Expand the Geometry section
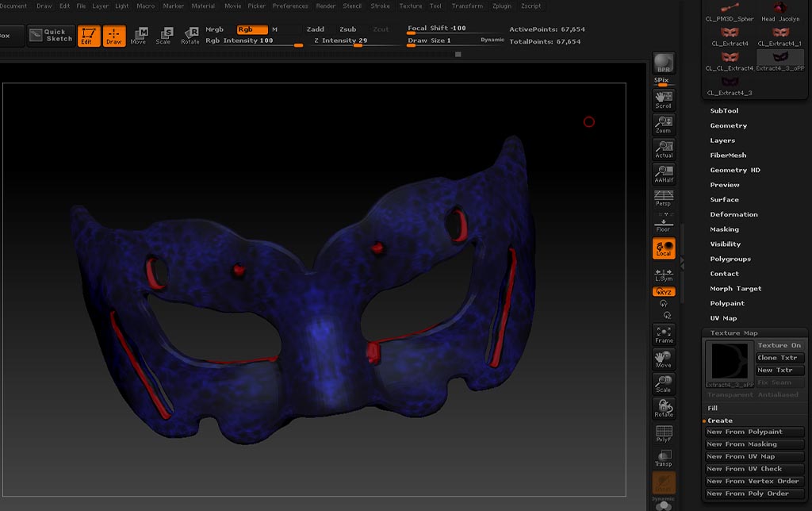Screen dimensions: 812x511 729,125
